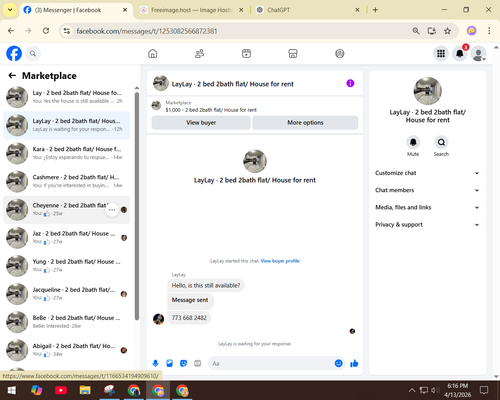Open File Explorer from the taskbar

[85, 390]
